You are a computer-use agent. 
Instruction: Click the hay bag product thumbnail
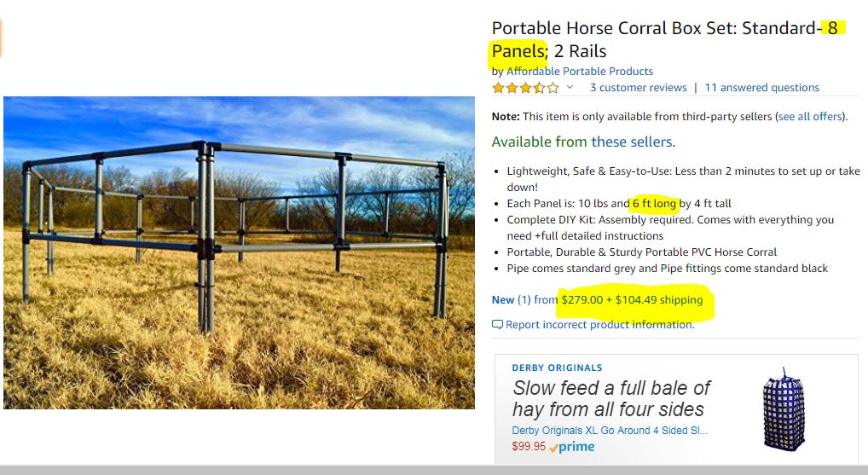(783, 409)
